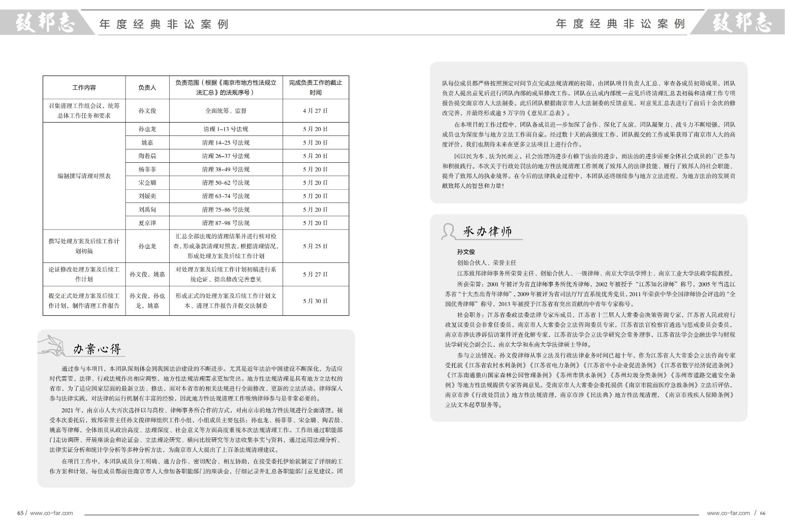Select left page title 年度经典非讼案例
Screen dimensions: 785x532
(164, 24)
